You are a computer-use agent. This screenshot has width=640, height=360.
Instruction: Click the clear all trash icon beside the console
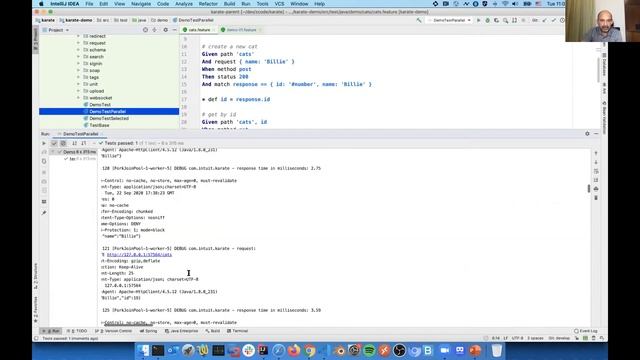point(596,198)
